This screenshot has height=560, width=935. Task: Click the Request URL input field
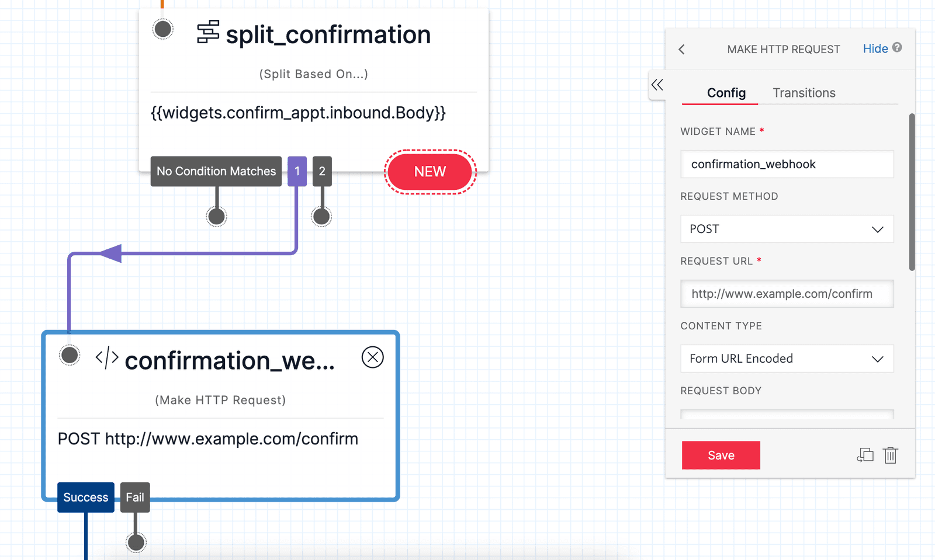(x=787, y=294)
